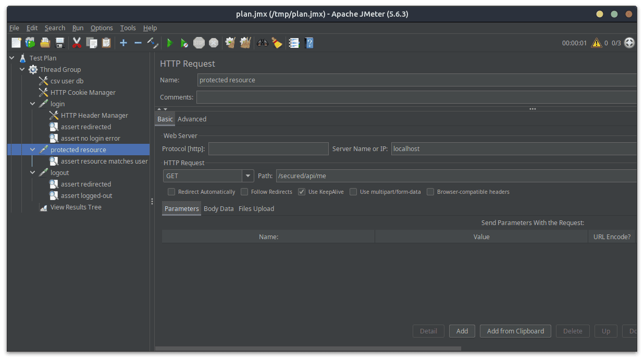644x360 pixels.
Task: Collapse the Thread Group tree node
Action: click(x=22, y=70)
